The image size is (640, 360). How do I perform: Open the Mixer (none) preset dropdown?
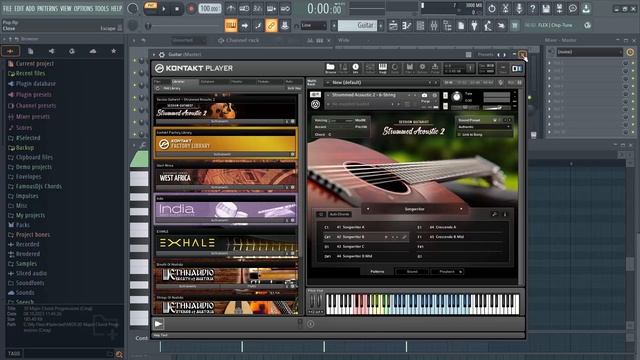pyautogui.click(x=589, y=52)
